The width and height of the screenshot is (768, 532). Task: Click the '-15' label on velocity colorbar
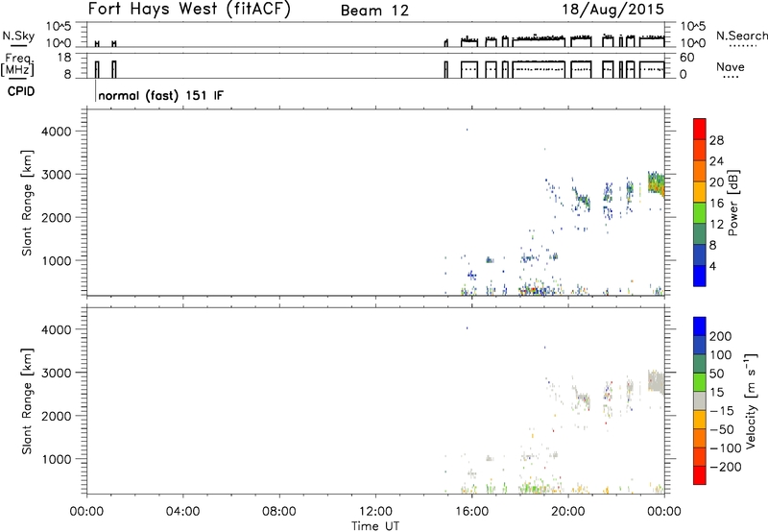722,411
